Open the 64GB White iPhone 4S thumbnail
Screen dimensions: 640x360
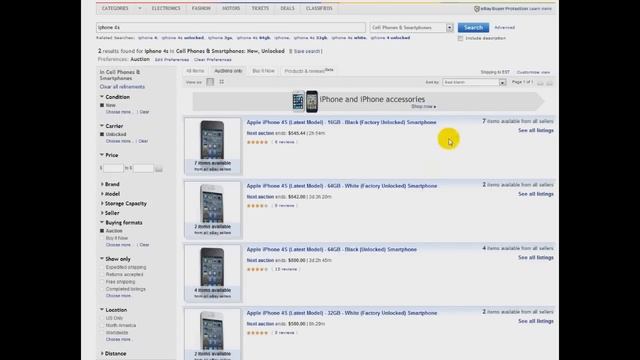click(213, 210)
